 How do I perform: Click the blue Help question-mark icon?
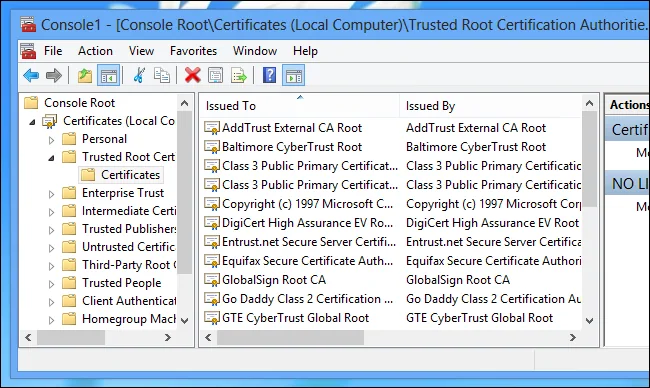point(269,75)
